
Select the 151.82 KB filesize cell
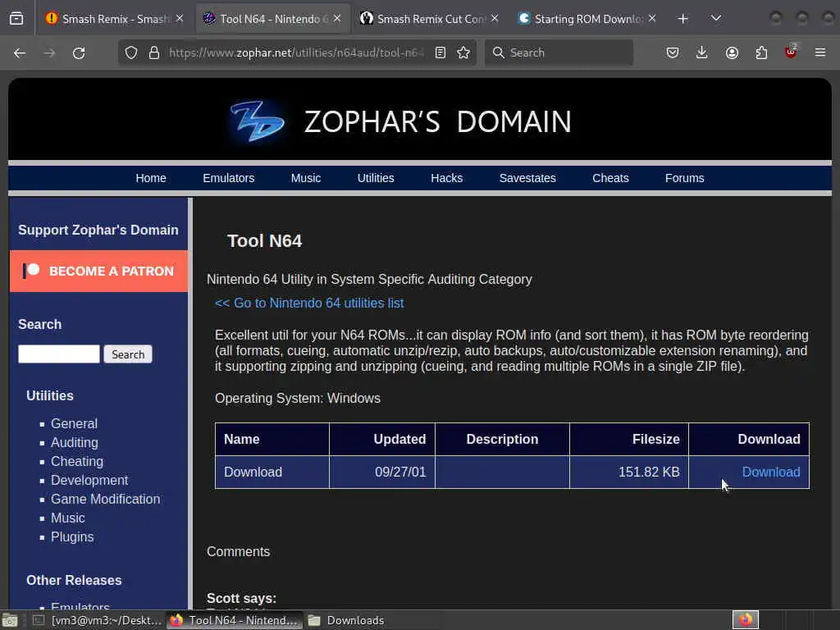click(x=629, y=472)
